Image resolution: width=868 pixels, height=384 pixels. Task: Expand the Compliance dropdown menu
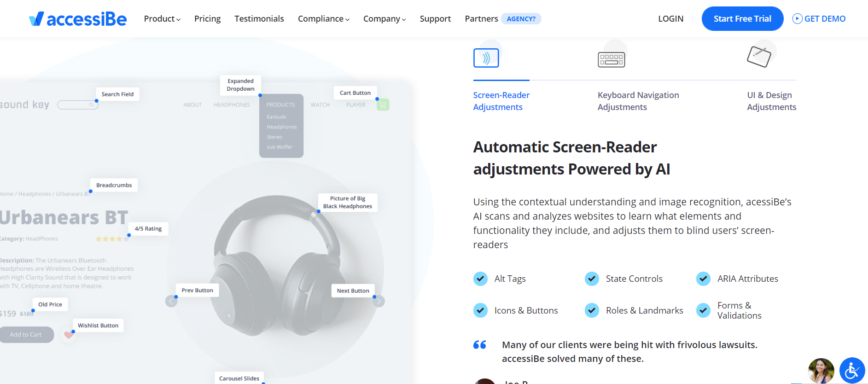tap(324, 19)
